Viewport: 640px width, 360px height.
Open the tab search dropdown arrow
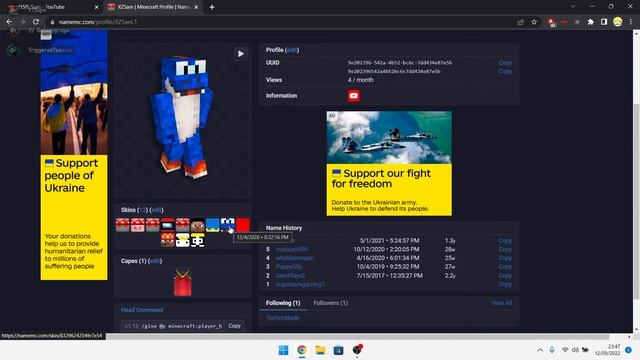pos(573,7)
